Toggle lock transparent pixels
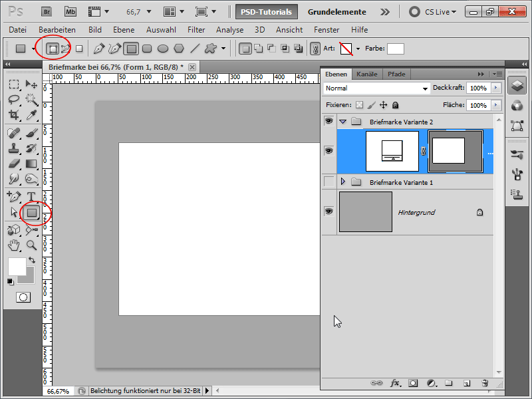Image resolution: width=532 pixels, height=399 pixels. 359,105
